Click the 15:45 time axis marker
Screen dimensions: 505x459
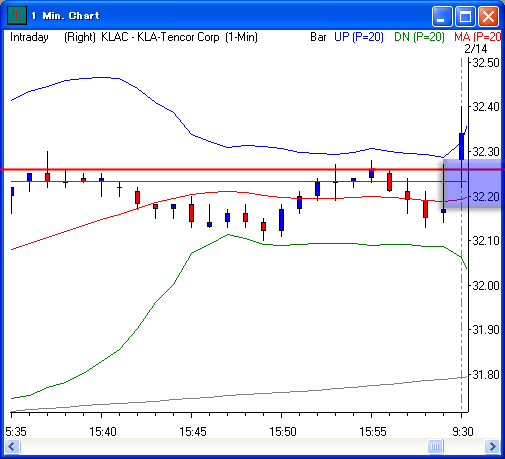tap(193, 432)
